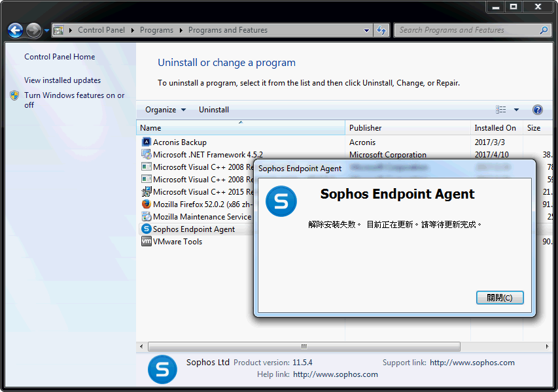Open the View installed updates link

pos(62,80)
